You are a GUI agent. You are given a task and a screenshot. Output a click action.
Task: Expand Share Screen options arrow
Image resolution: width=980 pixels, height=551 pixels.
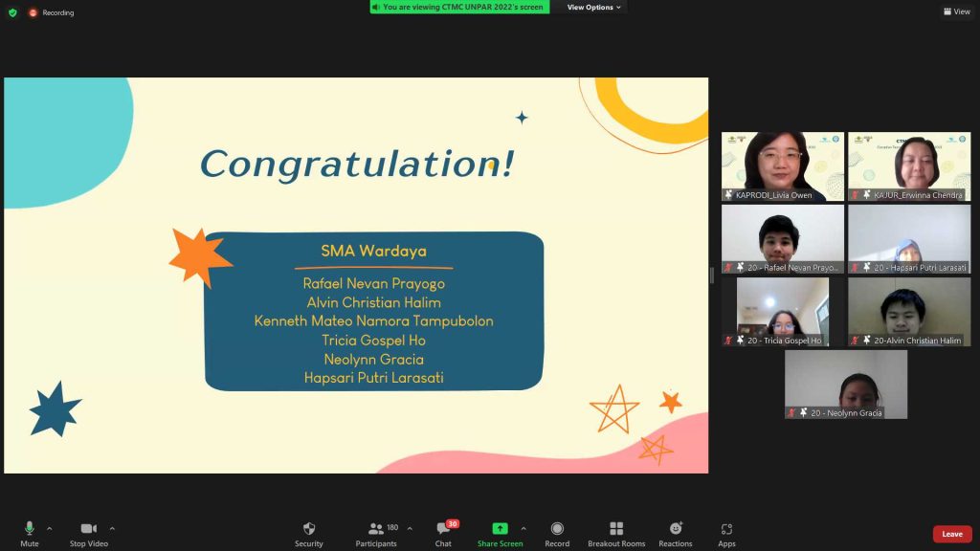point(523,528)
